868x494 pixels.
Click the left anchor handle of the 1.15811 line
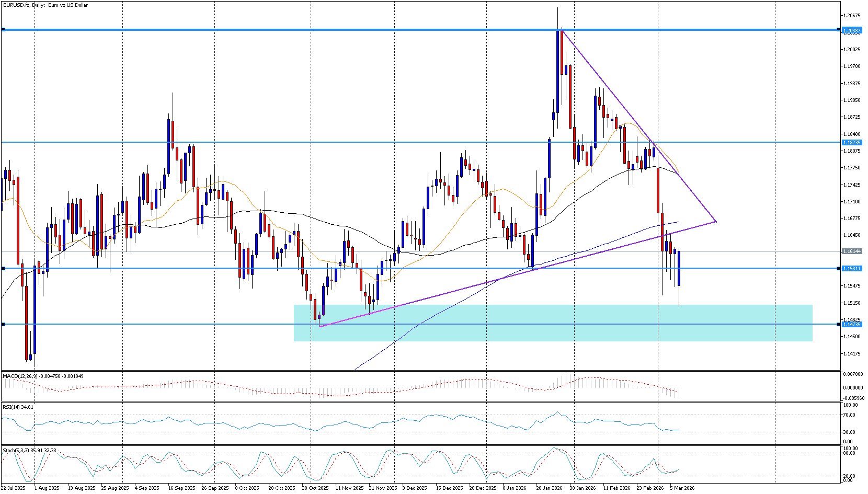(4, 268)
